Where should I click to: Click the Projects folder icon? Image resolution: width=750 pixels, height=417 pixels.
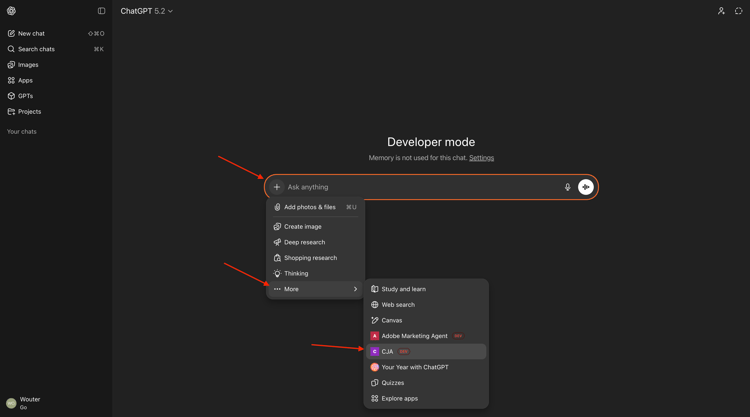pos(11,111)
